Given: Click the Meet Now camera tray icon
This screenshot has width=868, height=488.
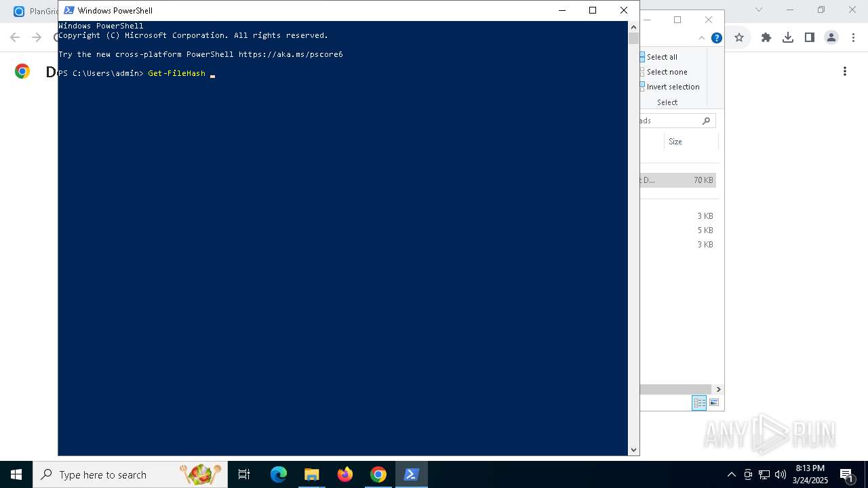Looking at the screenshot, I should pos(748,474).
